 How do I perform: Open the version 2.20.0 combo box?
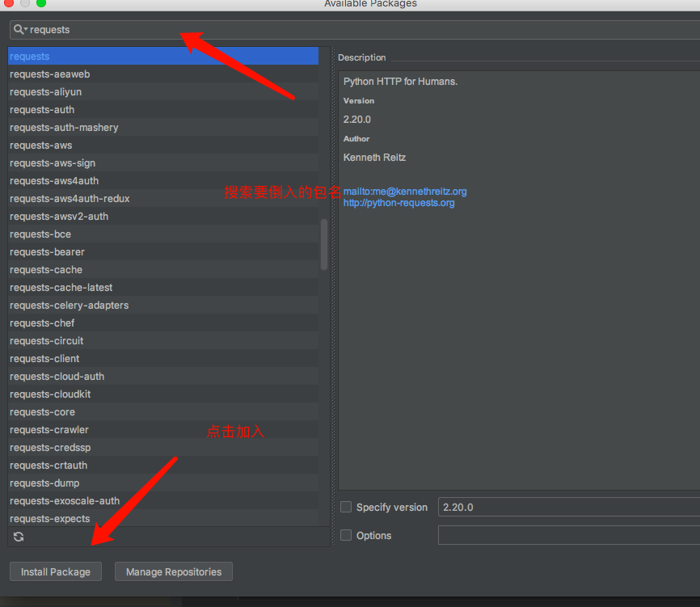point(569,507)
